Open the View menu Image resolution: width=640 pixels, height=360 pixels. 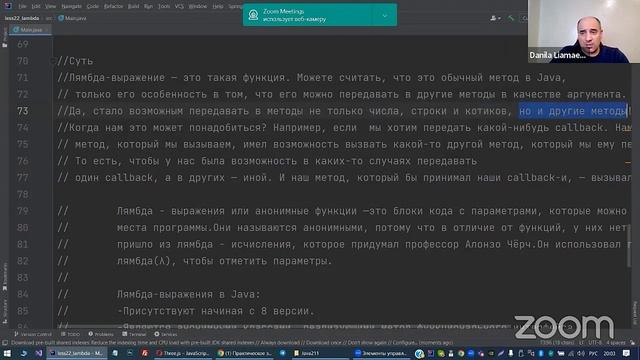50,6
